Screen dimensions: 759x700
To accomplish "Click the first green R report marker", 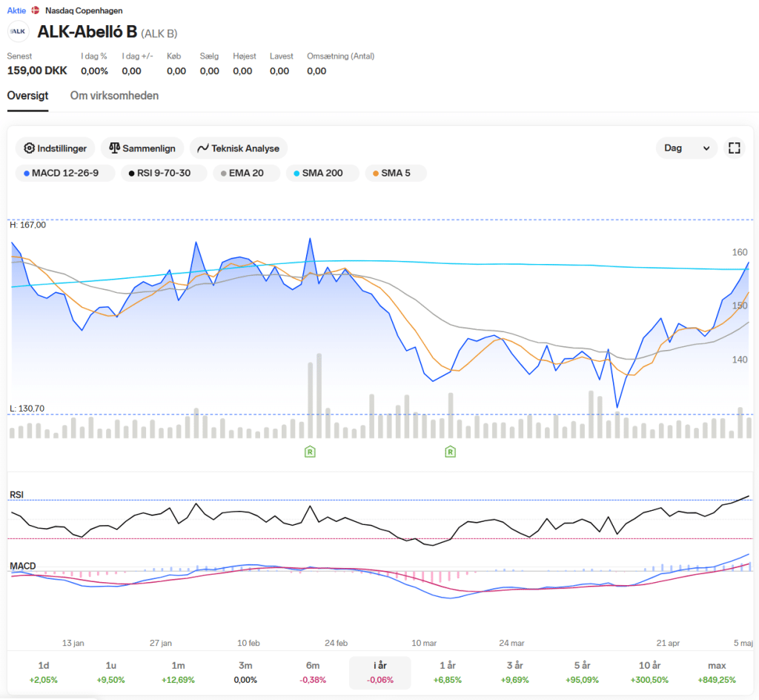I will (310, 452).
